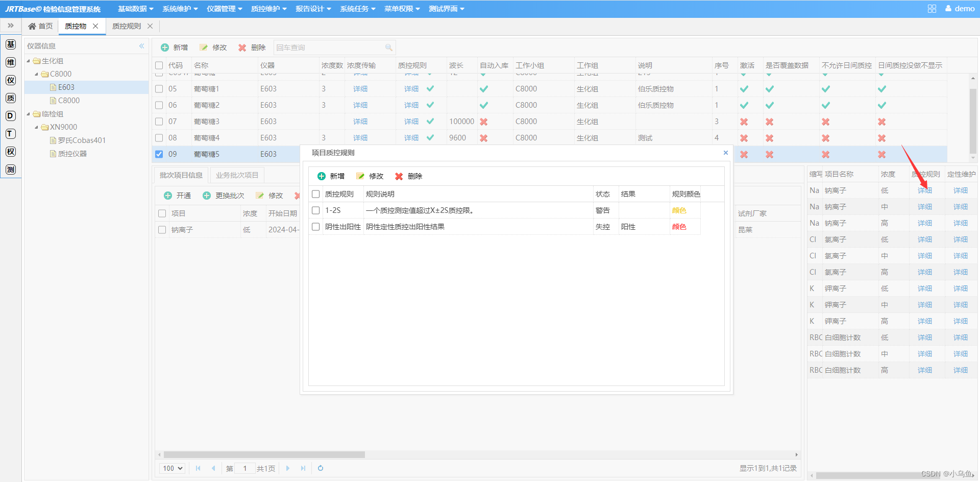Screen dimensions: 980x482
Task: Click the 基 sidebar icon
Action: [x=11, y=44]
